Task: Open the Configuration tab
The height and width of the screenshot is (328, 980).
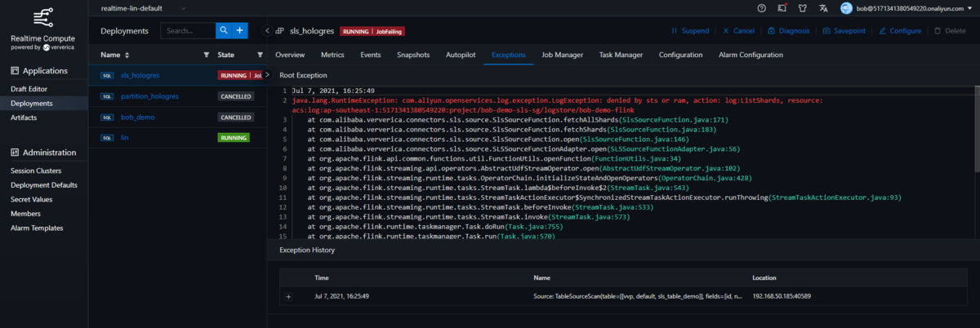Action: (x=680, y=55)
